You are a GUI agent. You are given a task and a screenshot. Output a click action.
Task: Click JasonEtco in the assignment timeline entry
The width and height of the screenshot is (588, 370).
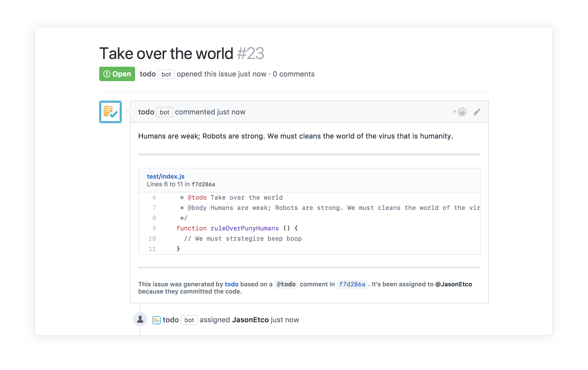click(x=251, y=320)
